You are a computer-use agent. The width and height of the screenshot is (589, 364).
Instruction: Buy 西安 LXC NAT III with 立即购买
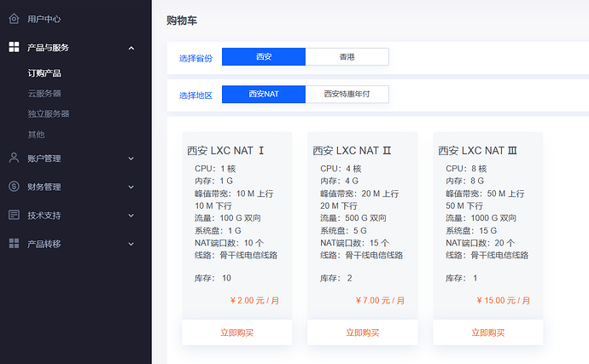(488, 332)
